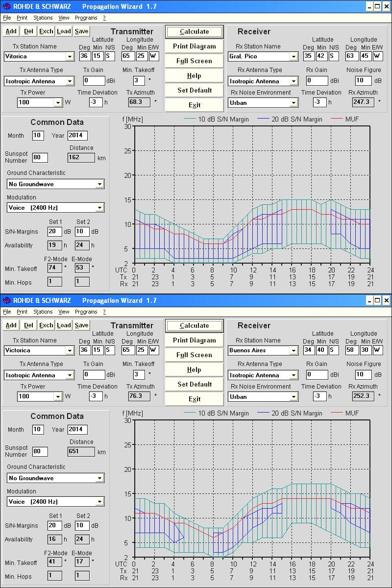Minimize the Buenos Aires Propagation Wizard window
Image resolution: width=392 pixels, height=588 pixels.
click(368, 300)
